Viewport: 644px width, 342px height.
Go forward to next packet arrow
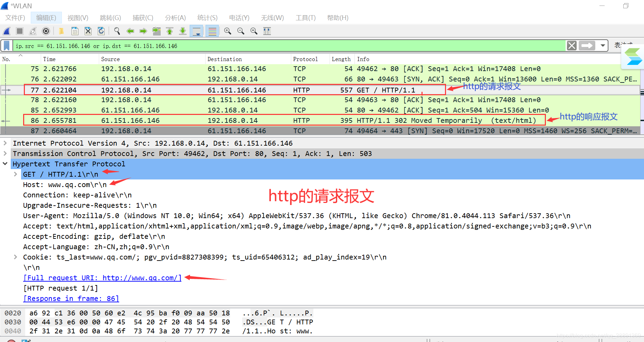[x=143, y=31]
